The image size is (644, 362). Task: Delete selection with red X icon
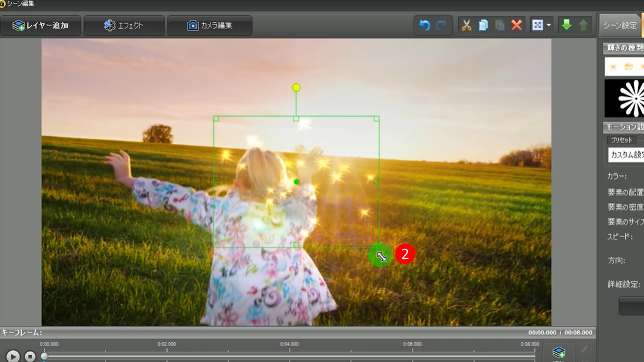pyautogui.click(x=516, y=25)
